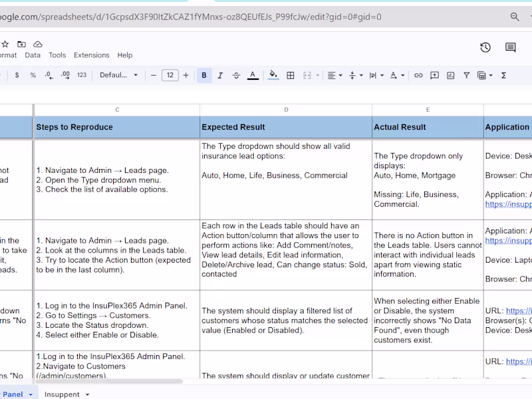532x399 pixels.
Task: Open the https://insupp link in the Device: Lapto row
Action: click(x=508, y=241)
